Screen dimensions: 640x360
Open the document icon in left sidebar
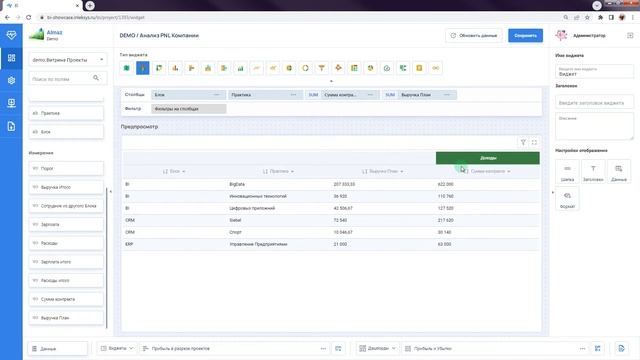pos(11,126)
